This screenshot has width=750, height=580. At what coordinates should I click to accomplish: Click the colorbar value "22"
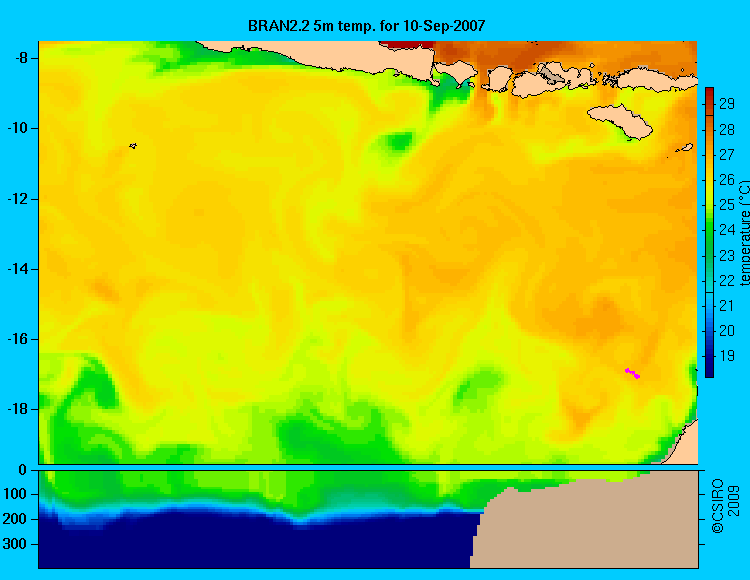click(727, 281)
